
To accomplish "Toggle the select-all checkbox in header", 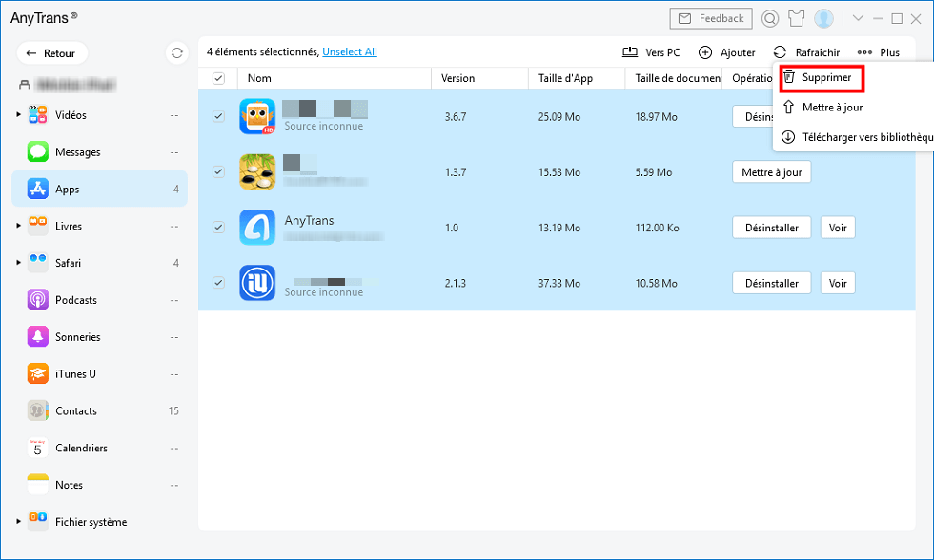I will point(218,78).
